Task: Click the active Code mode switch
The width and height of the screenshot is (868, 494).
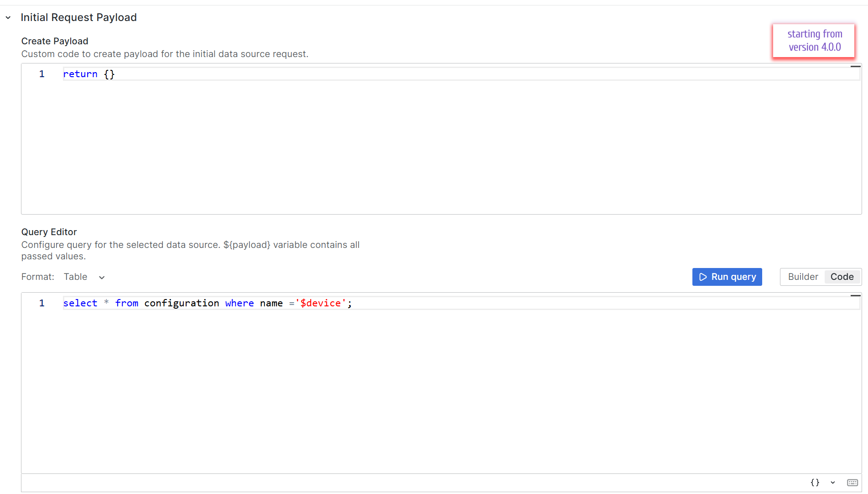Action: point(842,277)
